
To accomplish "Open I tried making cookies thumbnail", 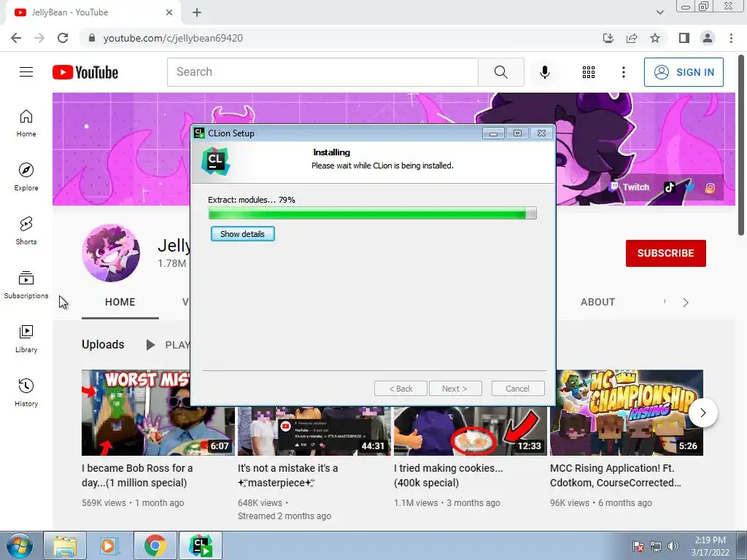I will (471, 431).
